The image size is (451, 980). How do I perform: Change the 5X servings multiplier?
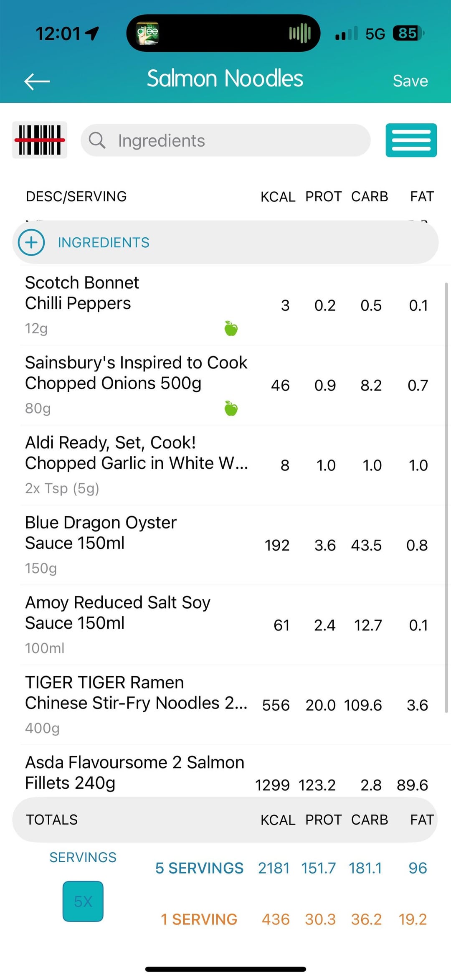pyautogui.click(x=83, y=901)
